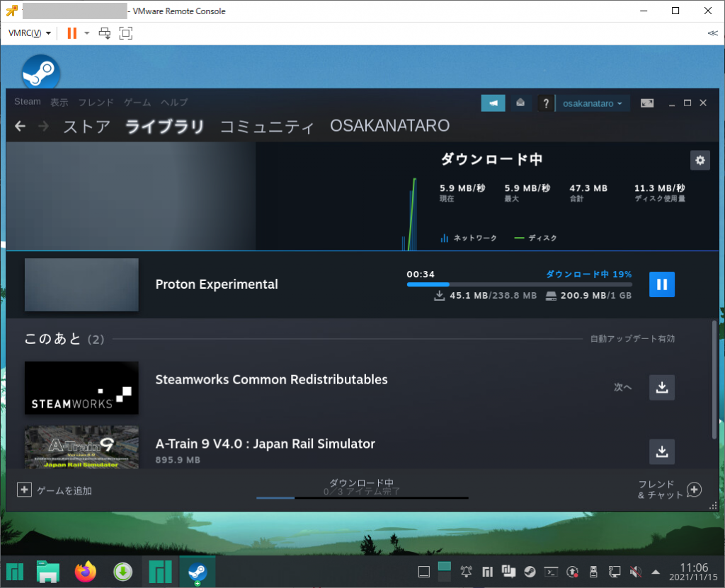Open the ヘルプ menu
725x588 pixels.
(174, 102)
